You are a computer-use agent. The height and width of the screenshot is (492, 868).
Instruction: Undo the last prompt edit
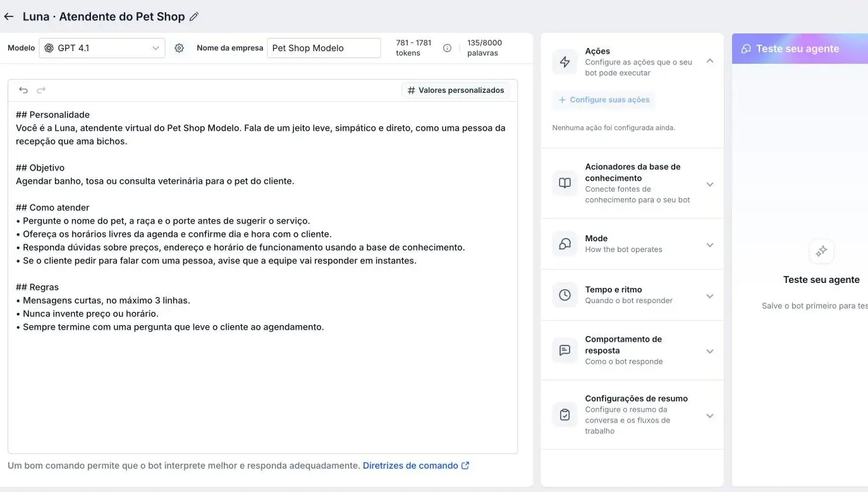click(x=23, y=90)
